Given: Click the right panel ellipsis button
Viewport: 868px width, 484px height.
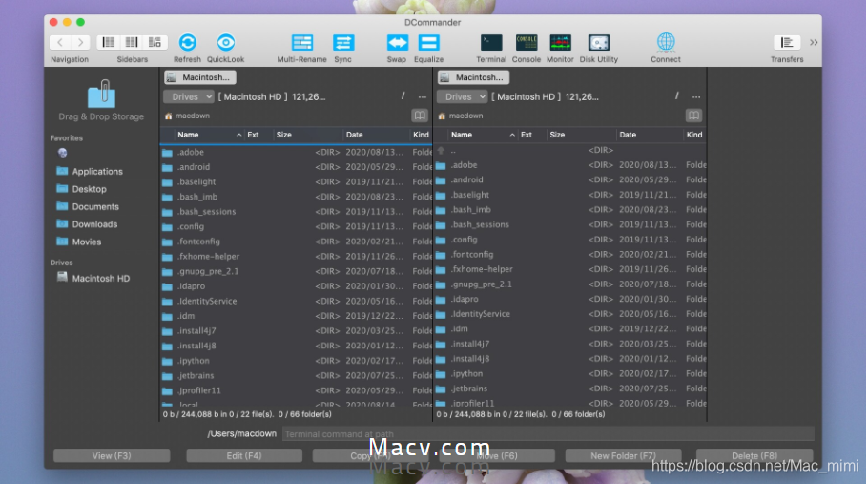Looking at the screenshot, I should pos(696,97).
